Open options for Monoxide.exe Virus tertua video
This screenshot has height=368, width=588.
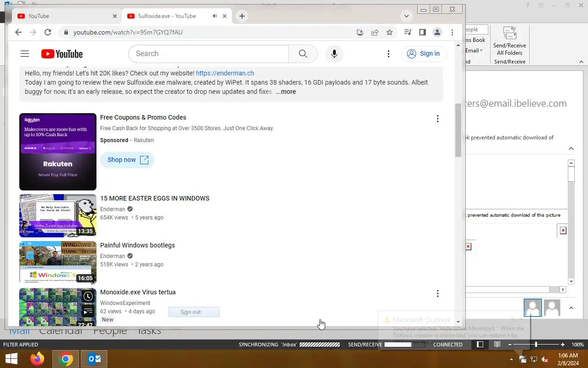coord(438,293)
